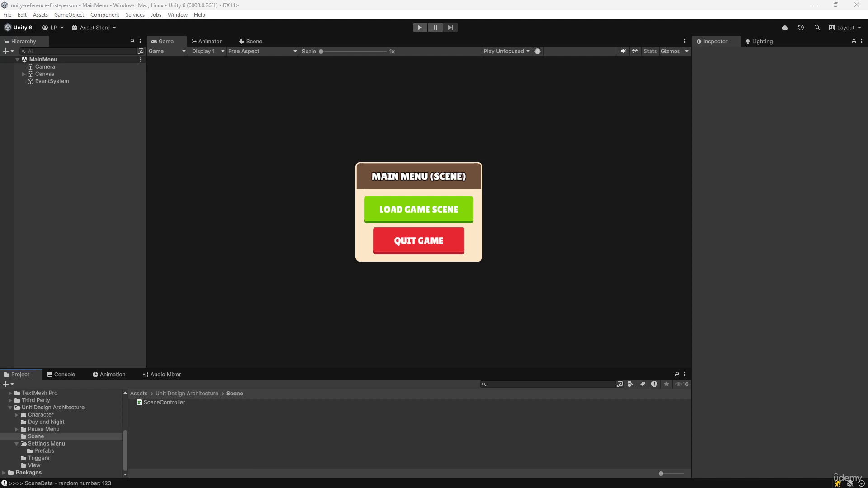Screen dimensions: 868x488
Task: Switch to the Console tab
Action: (61, 375)
